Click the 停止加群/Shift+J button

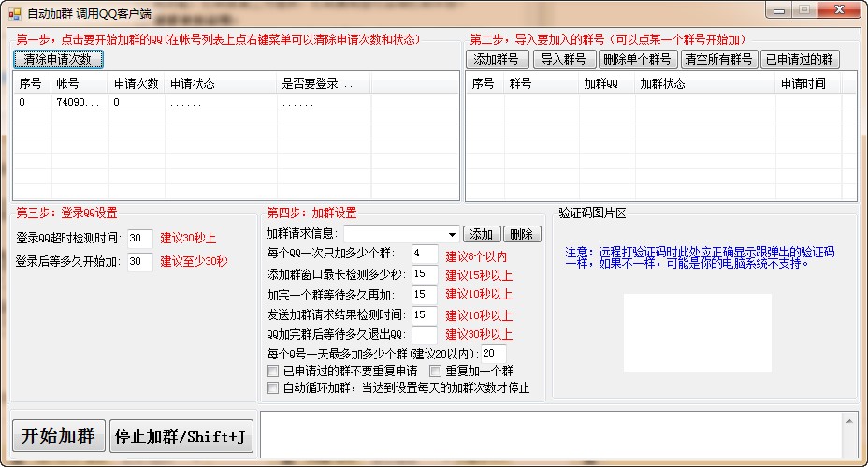pos(181,436)
